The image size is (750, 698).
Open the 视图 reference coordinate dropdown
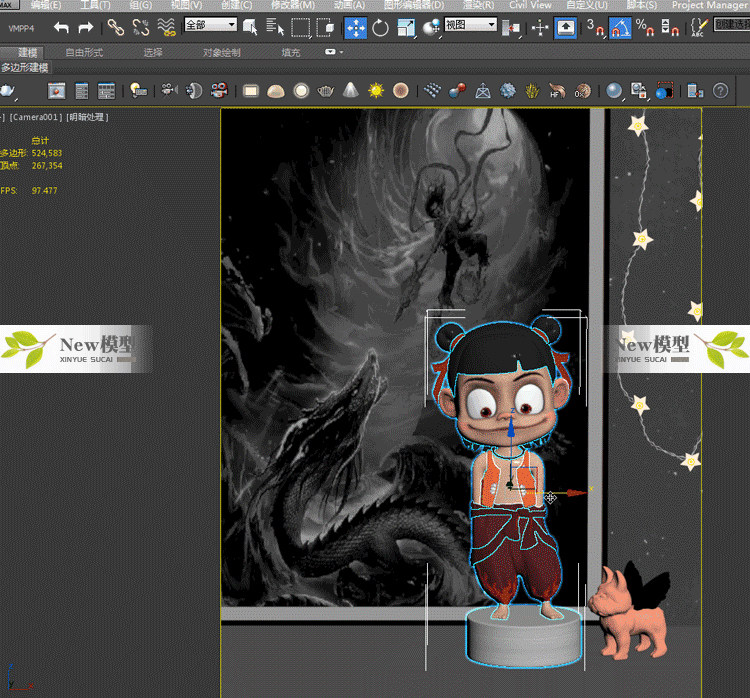[x=470, y=24]
